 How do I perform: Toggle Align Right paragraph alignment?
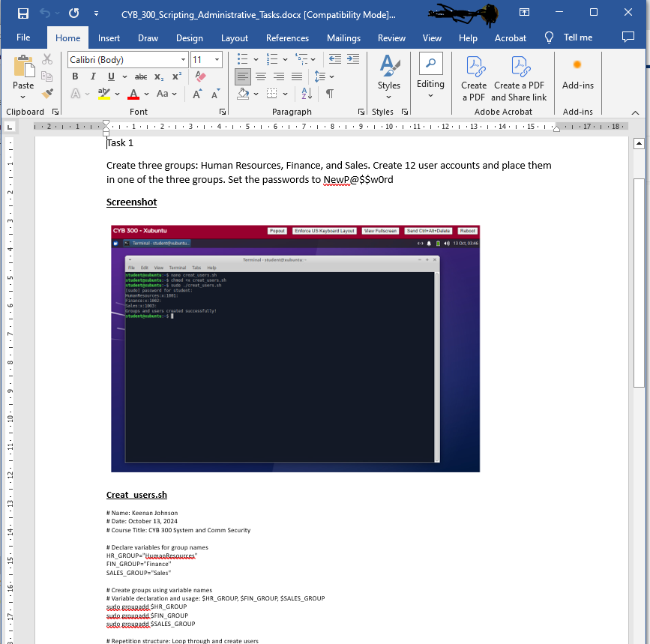(279, 76)
